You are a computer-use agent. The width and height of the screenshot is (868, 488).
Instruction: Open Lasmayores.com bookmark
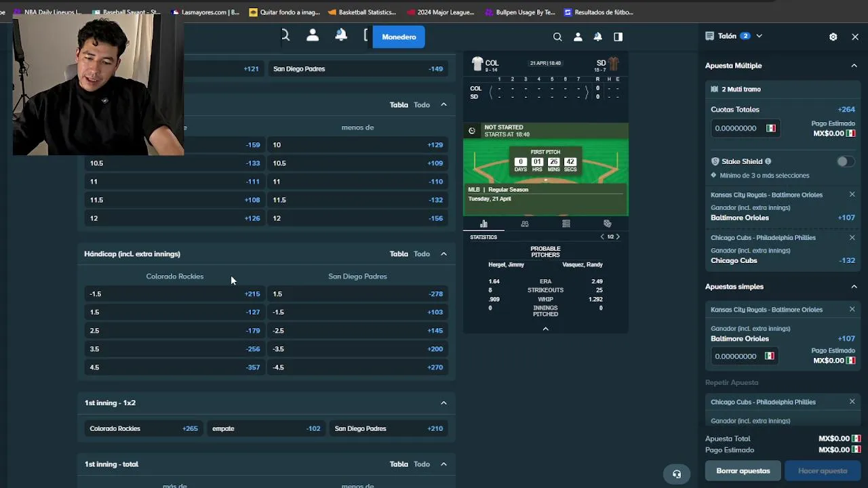206,12
